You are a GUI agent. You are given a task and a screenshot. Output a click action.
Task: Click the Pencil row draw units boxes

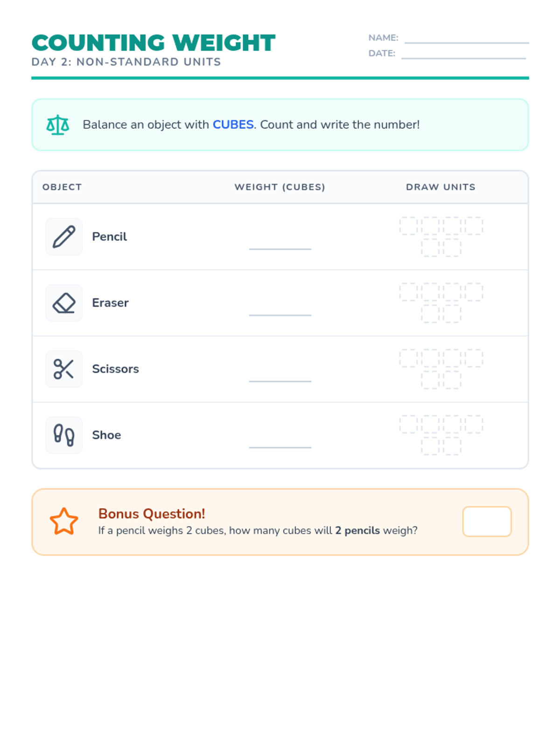[x=441, y=237]
